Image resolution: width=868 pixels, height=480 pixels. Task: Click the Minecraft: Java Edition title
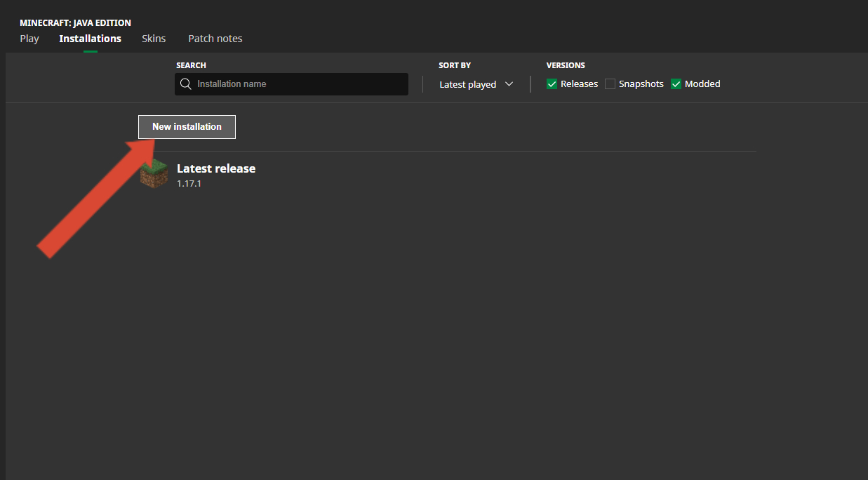pyautogui.click(x=75, y=23)
